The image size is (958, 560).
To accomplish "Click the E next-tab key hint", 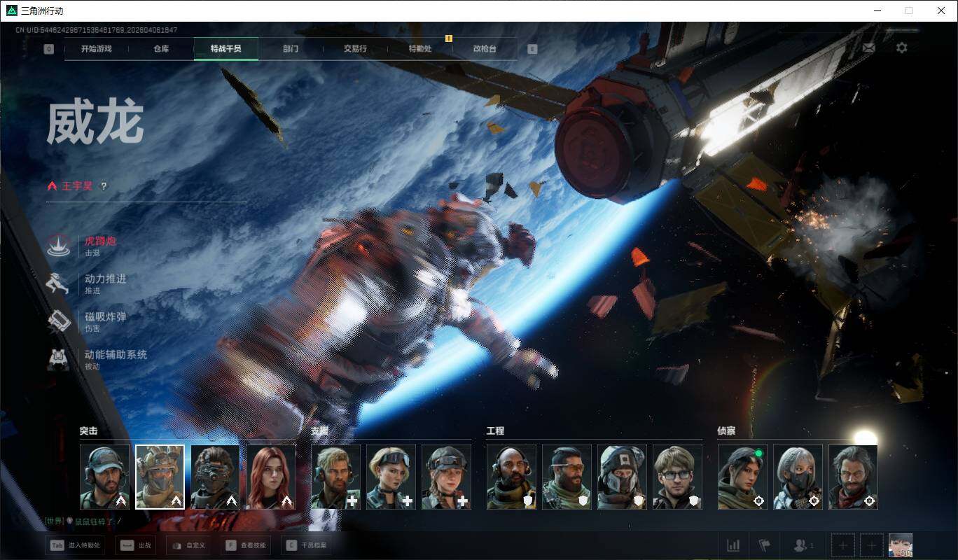I will [x=532, y=49].
